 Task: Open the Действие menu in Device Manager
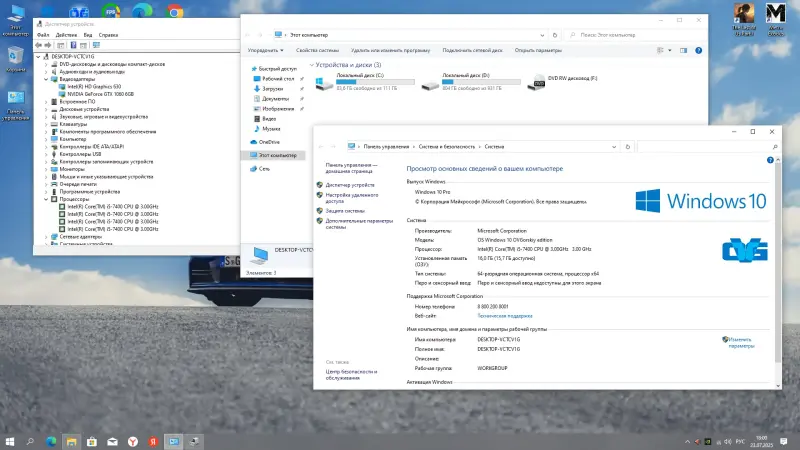point(66,35)
